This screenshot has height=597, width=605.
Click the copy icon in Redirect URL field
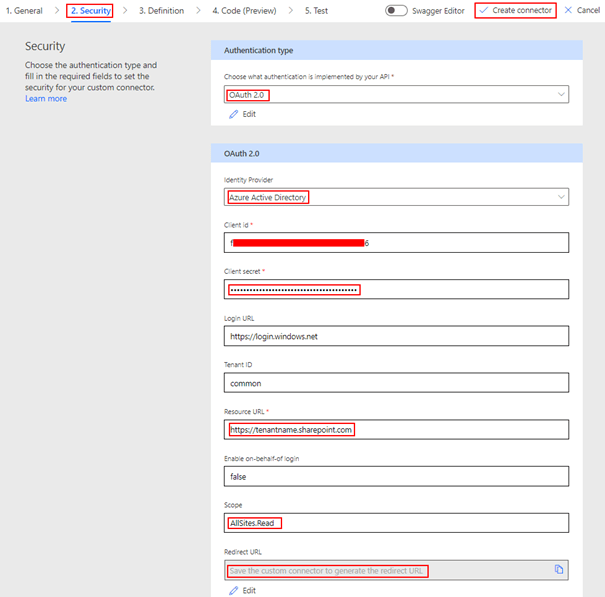click(x=559, y=570)
